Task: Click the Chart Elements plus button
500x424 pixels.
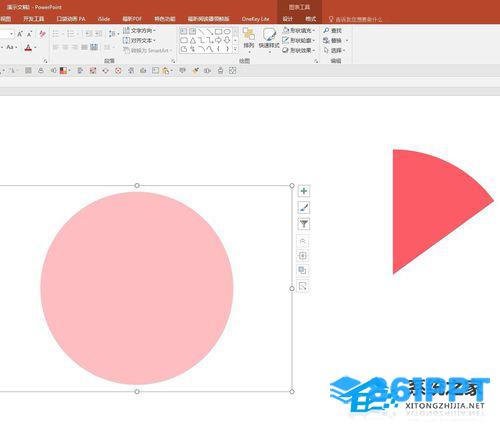Action: pos(303,191)
